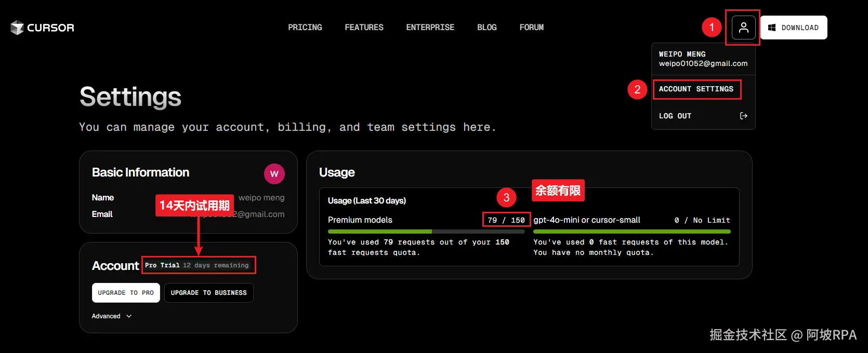Click the logout arrow icon

point(743,116)
